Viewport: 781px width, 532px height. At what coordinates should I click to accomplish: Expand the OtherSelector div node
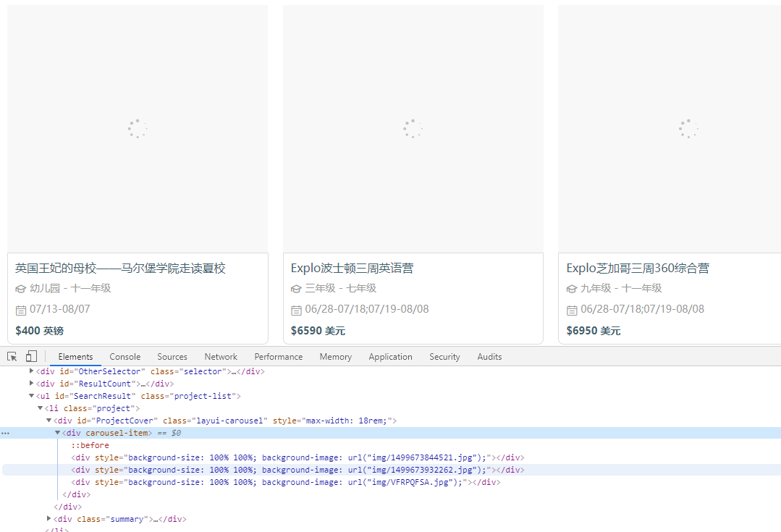click(31, 371)
